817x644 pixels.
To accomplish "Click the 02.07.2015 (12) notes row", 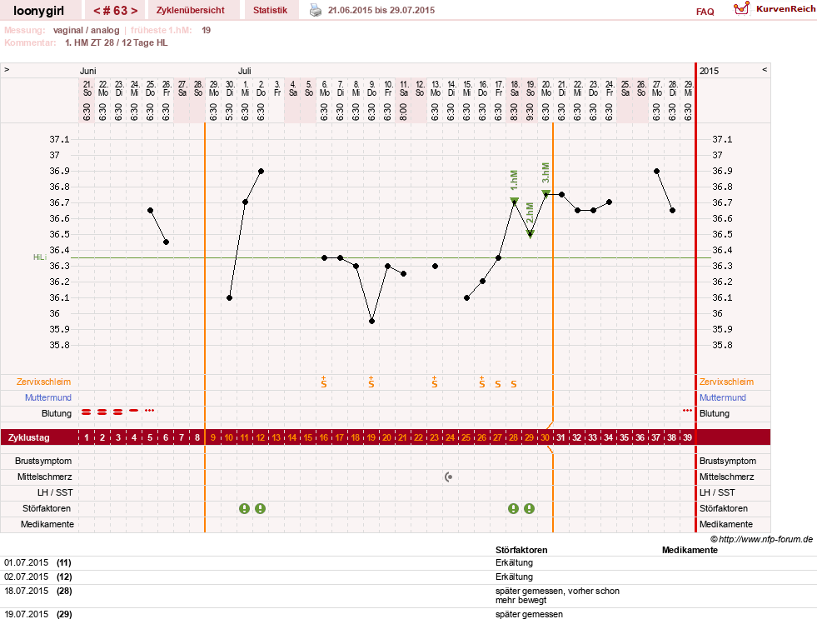I will click(408, 577).
